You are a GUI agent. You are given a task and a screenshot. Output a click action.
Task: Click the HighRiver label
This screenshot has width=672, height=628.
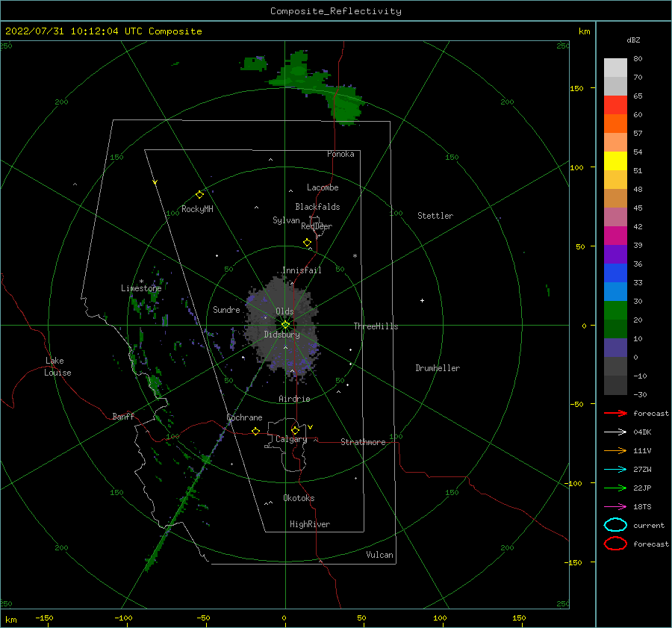[x=310, y=524]
